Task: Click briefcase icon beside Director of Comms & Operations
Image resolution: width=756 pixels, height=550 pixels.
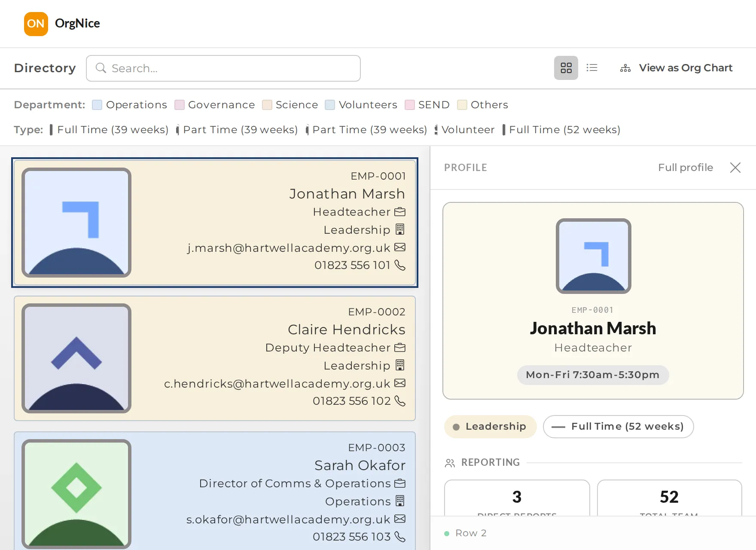Action: (x=400, y=483)
